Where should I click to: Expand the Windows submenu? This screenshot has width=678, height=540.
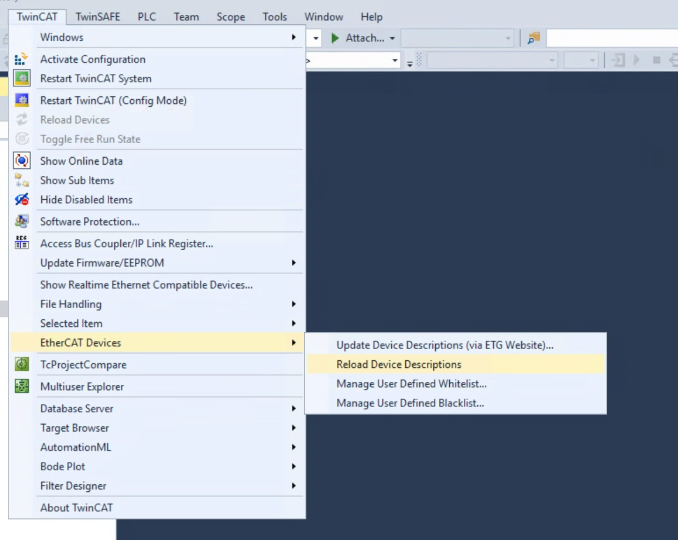tap(157, 37)
